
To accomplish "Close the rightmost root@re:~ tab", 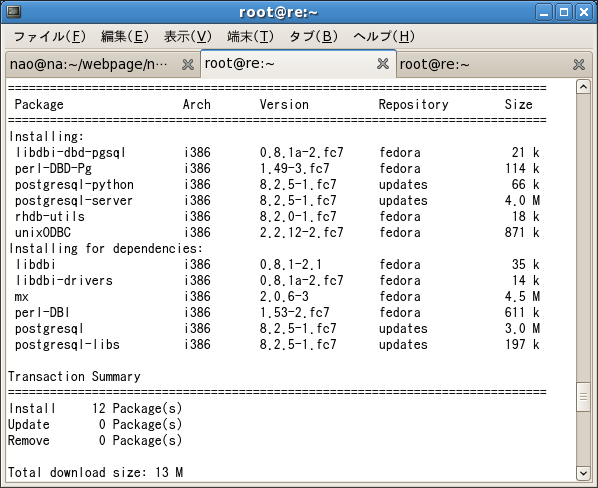I will pos(579,64).
